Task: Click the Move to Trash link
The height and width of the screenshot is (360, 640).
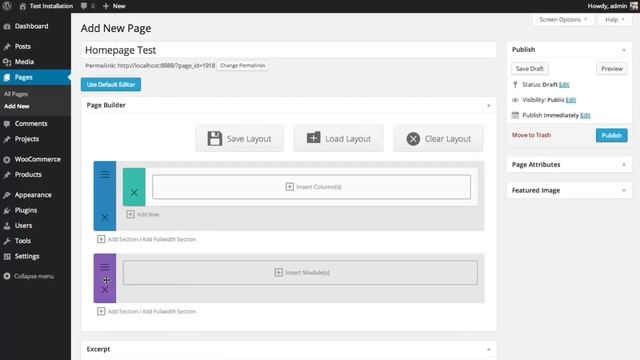Action: 531,135
